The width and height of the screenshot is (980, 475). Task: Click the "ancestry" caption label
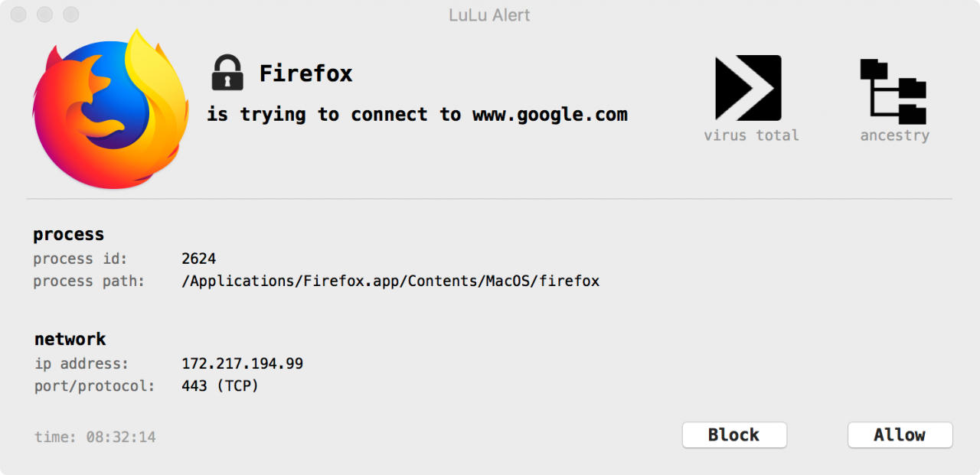click(894, 135)
